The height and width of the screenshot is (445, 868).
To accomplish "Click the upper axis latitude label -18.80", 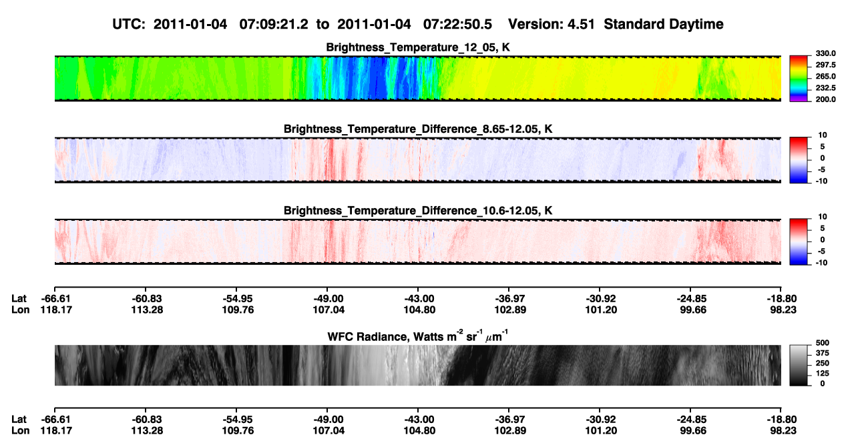I will (x=781, y=298).
